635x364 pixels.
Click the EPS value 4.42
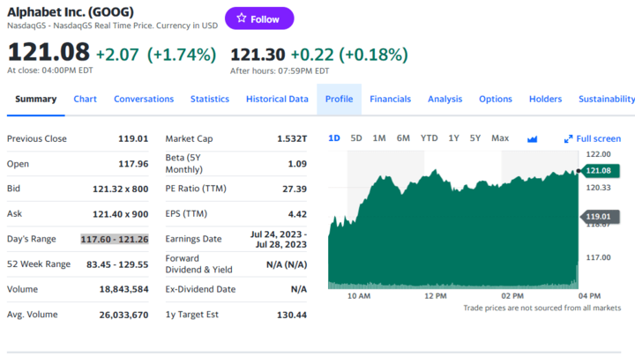point(297,214)
